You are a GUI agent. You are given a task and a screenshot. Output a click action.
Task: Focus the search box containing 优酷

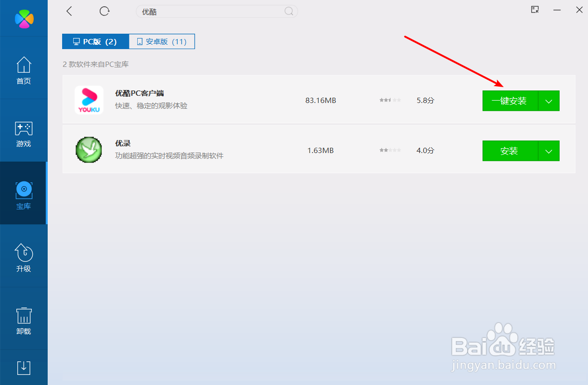[217, 12]
